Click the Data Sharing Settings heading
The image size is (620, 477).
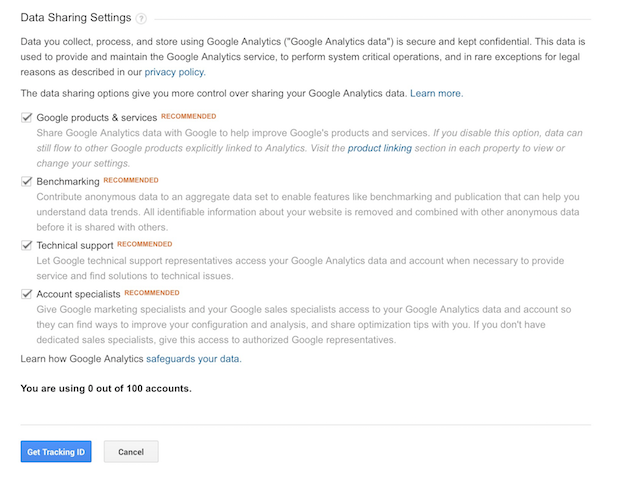pyautogui.click(x=76, y=17)
